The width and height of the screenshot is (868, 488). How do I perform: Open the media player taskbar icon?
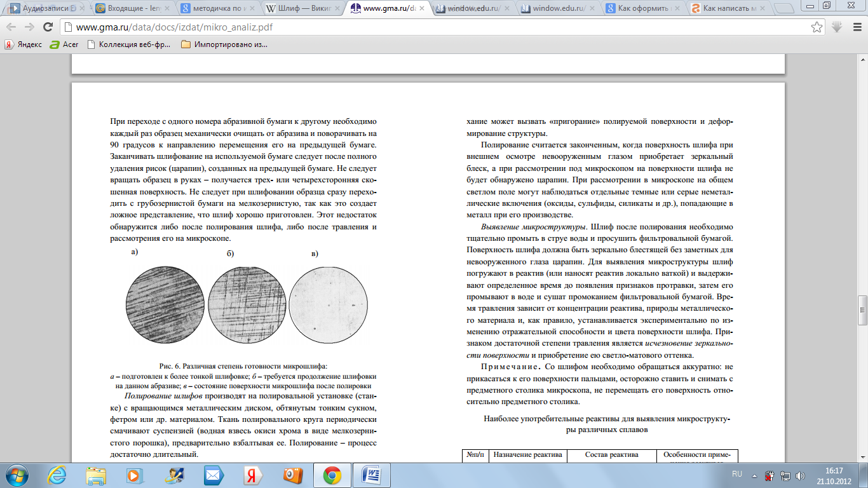coord(135,475)
